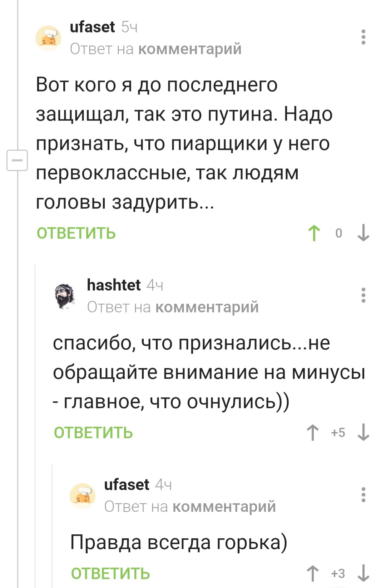
Task: Click ОТВЕТИТЬ under hashtet's comment
Action: 93,433
